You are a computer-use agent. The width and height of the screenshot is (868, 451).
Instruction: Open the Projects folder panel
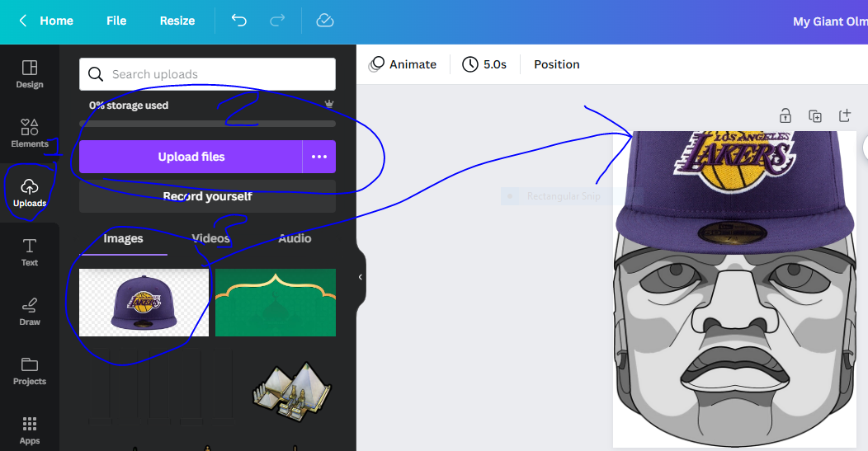[30, 370]
